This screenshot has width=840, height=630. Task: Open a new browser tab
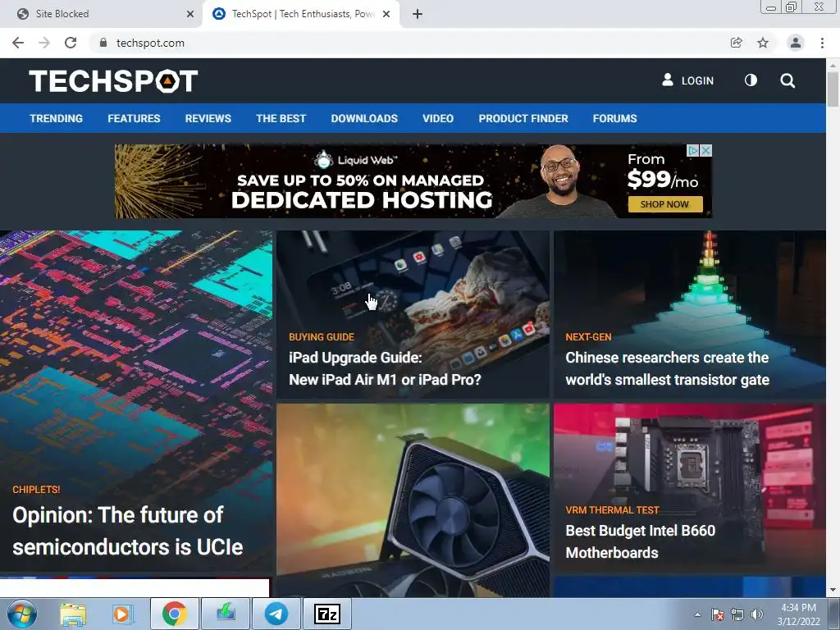tap(418, 14)
